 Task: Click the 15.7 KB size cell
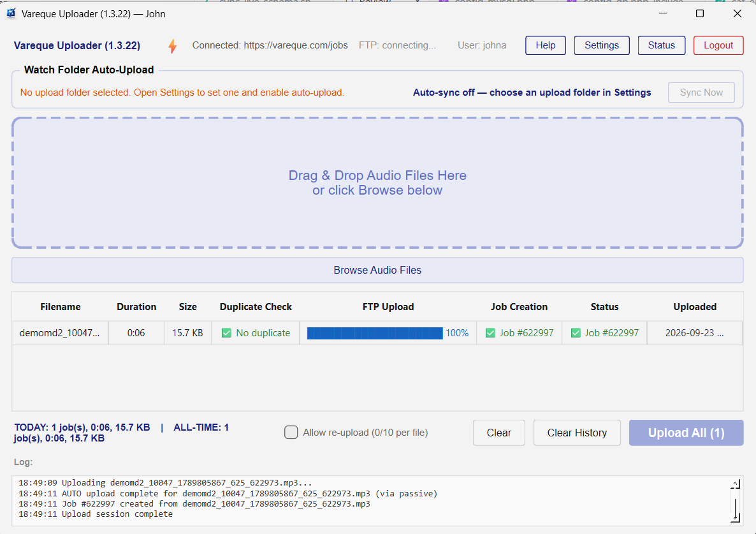(187, 333)
